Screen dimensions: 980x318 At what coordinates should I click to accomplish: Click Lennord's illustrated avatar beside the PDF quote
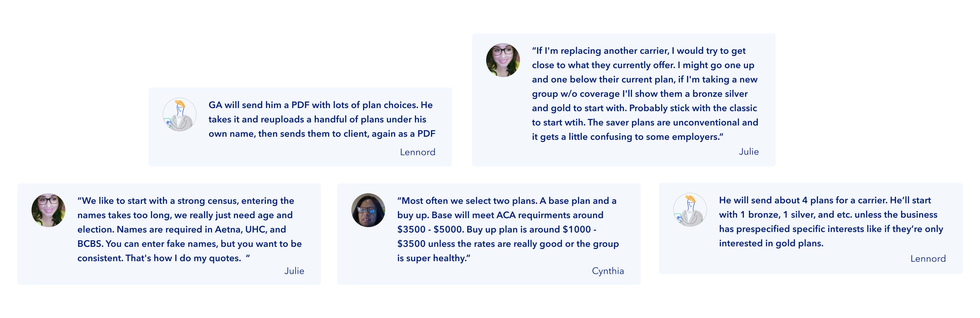pyautogui.click(x=179, y=114)
